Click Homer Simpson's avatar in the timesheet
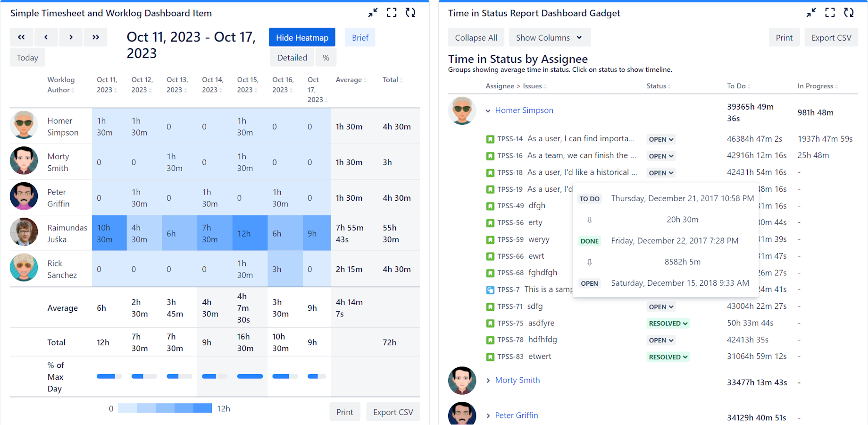Screen dimensions: 868x425 coord(24,125)
